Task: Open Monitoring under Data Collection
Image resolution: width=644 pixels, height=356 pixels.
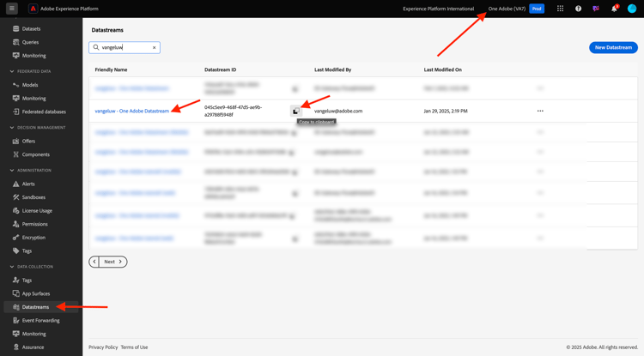Action: click(33, 334)
